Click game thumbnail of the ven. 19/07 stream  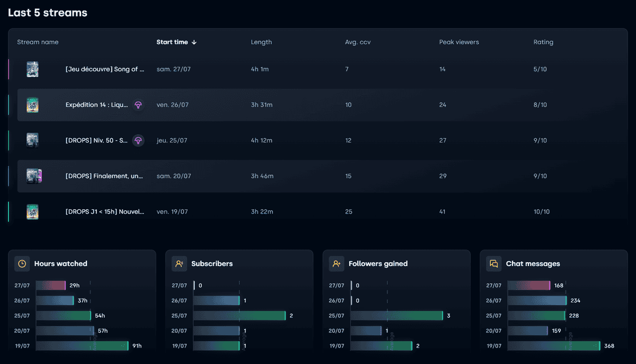coord(33,211)
